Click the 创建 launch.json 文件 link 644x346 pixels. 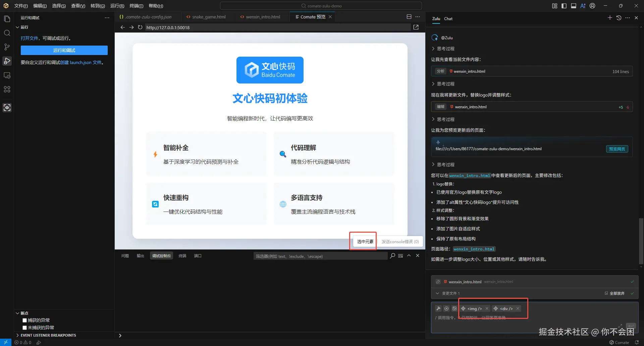pos(81,62)
